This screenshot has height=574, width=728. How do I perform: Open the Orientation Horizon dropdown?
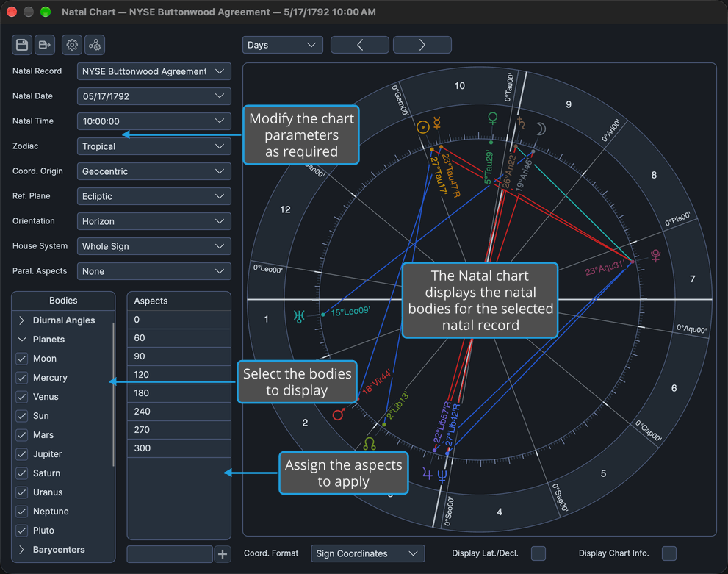click(x=154, y=221)
